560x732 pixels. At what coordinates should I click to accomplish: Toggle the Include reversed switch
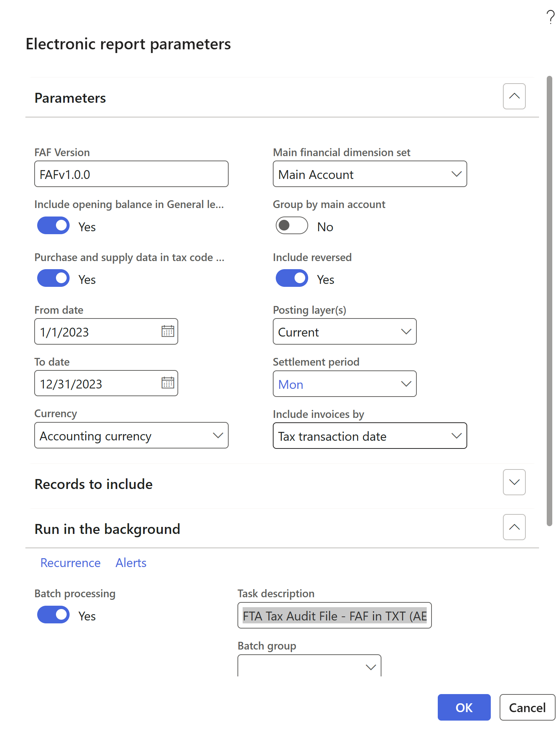click(x=292, y=278)
